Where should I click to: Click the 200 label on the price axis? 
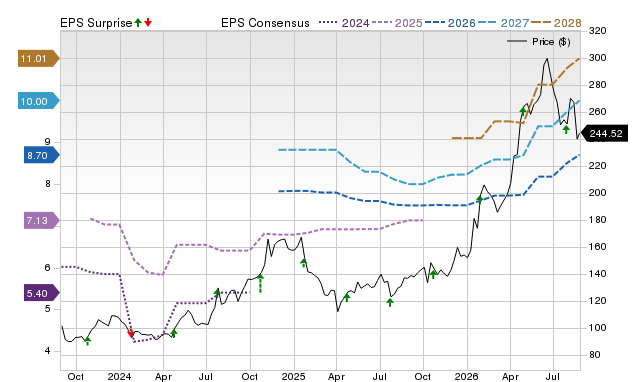pyautogui.click(x=597, y=192)
